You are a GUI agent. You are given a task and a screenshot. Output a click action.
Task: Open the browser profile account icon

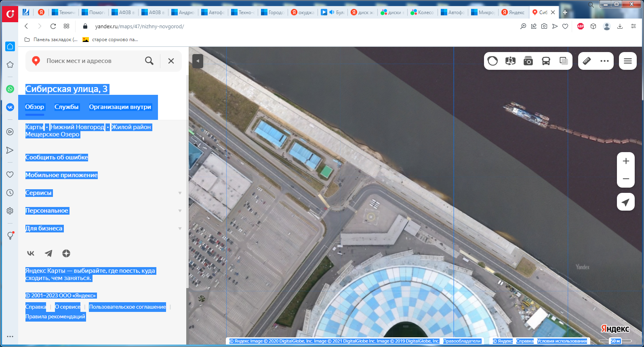pos(606,26)
